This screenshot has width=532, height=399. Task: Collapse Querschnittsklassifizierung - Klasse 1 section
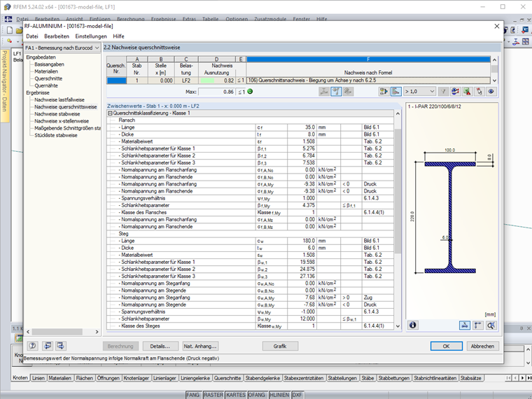(110, 113)
